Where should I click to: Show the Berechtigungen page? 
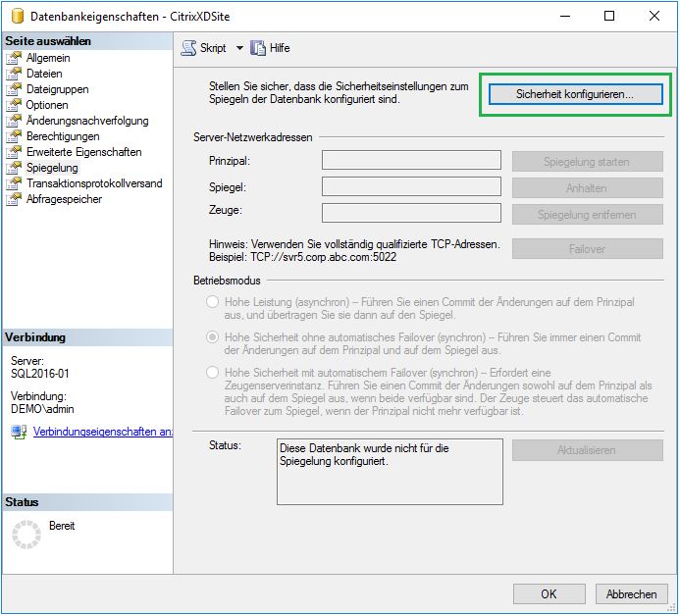click(x=63, y=136)
